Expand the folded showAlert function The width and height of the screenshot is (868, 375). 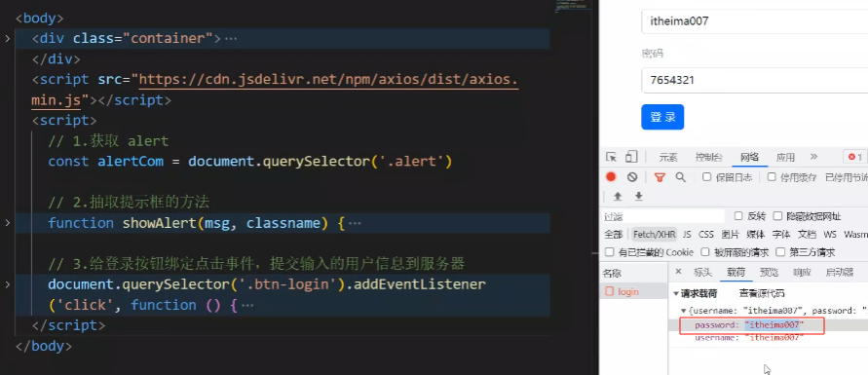click(x=7, y=223)
